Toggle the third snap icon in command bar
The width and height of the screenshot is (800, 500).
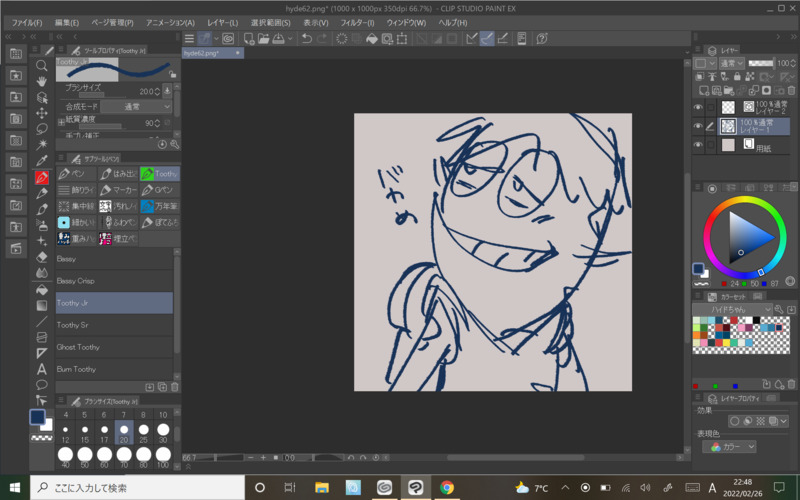click(x=503, y=39)
